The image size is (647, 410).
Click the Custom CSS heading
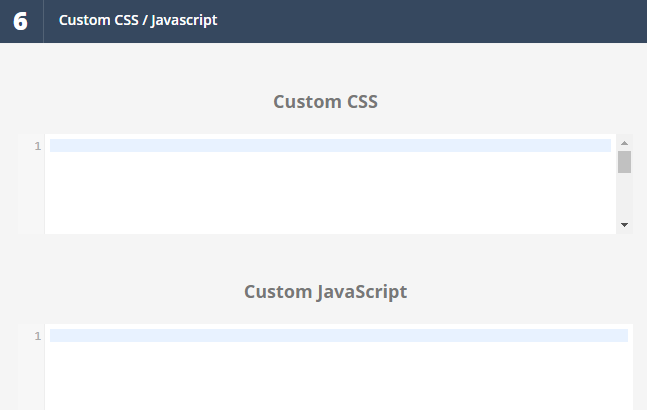coord(325,101)
